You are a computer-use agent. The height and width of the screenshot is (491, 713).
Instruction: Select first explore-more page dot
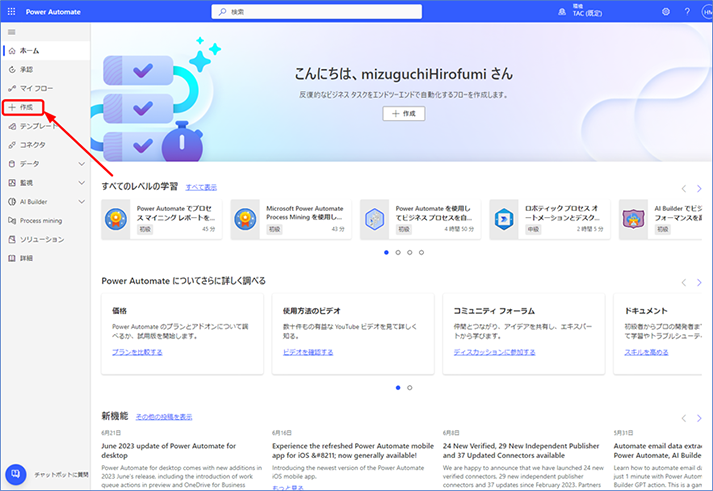click(x=398, y=388)
